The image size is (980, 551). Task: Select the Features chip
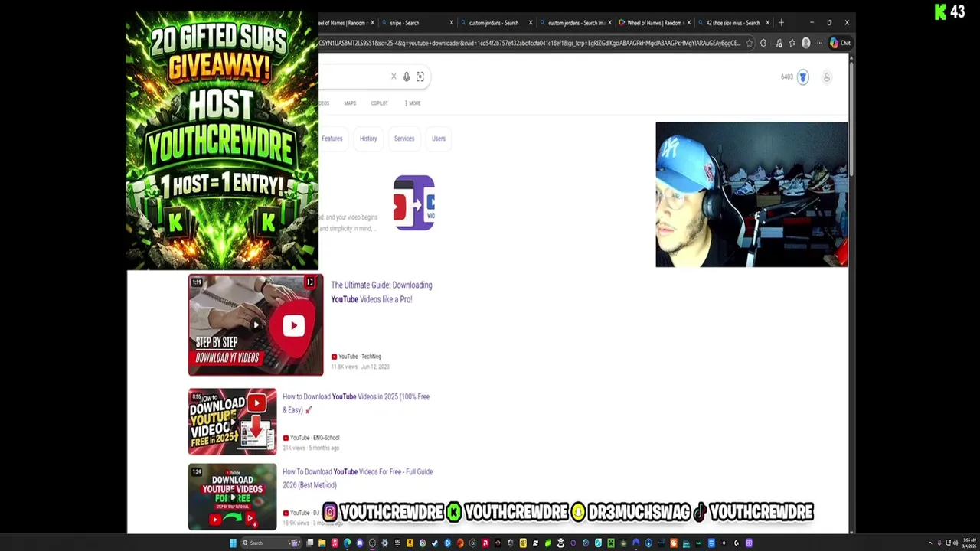point(332,139)
